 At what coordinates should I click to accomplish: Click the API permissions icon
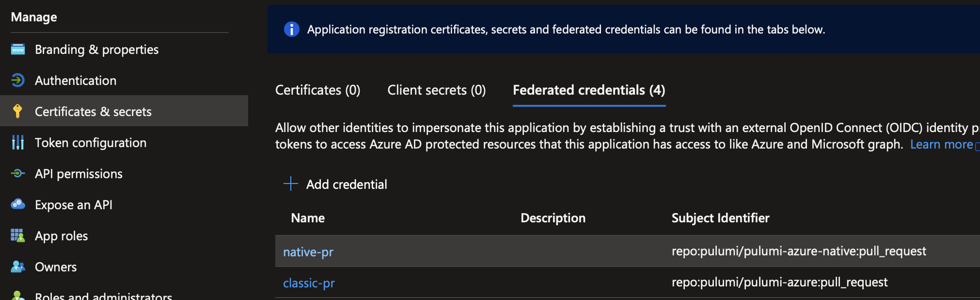pos(18,173)
